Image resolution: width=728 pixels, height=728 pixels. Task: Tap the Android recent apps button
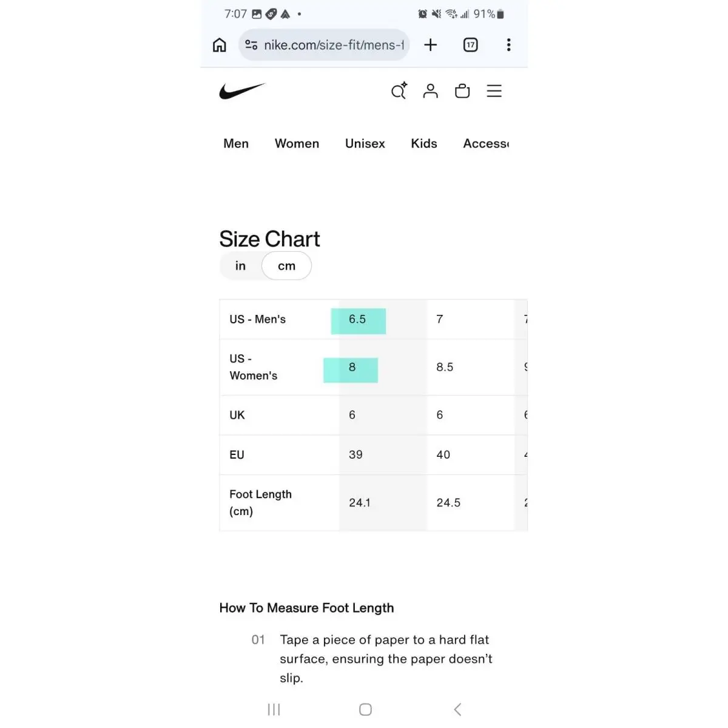tap(274, 709)
